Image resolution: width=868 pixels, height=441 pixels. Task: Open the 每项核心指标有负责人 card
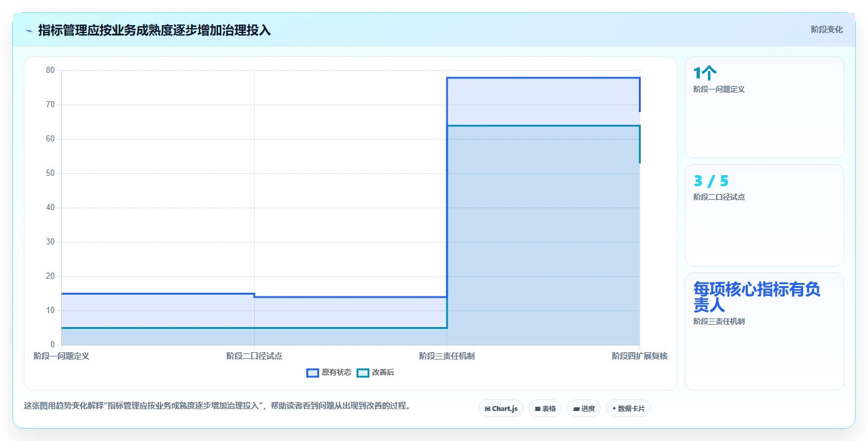click(764, 331)
